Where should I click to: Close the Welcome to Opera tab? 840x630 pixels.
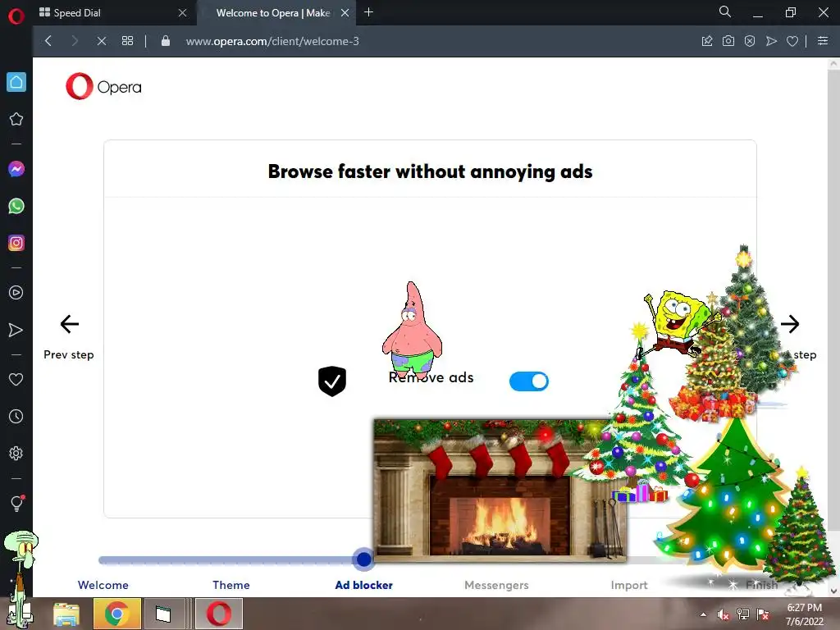coord(345,13)
